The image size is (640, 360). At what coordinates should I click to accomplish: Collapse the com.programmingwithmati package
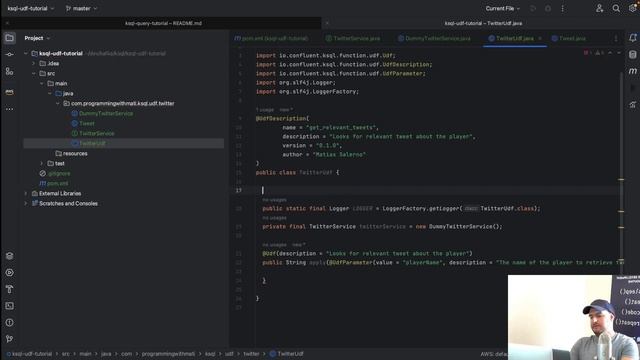[58, 104]
